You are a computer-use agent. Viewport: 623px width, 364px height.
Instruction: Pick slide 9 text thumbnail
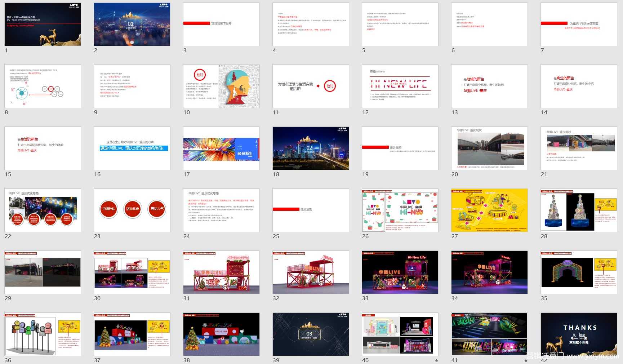[132, 86]
